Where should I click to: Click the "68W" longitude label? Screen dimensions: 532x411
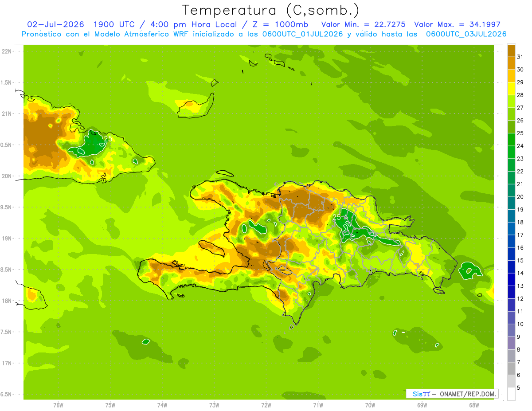[x=474, y=405]
